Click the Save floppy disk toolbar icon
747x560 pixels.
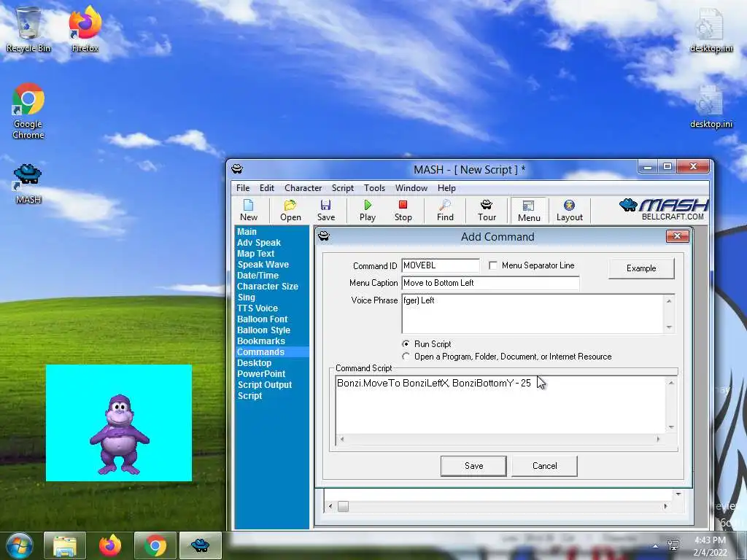(326, 211)
